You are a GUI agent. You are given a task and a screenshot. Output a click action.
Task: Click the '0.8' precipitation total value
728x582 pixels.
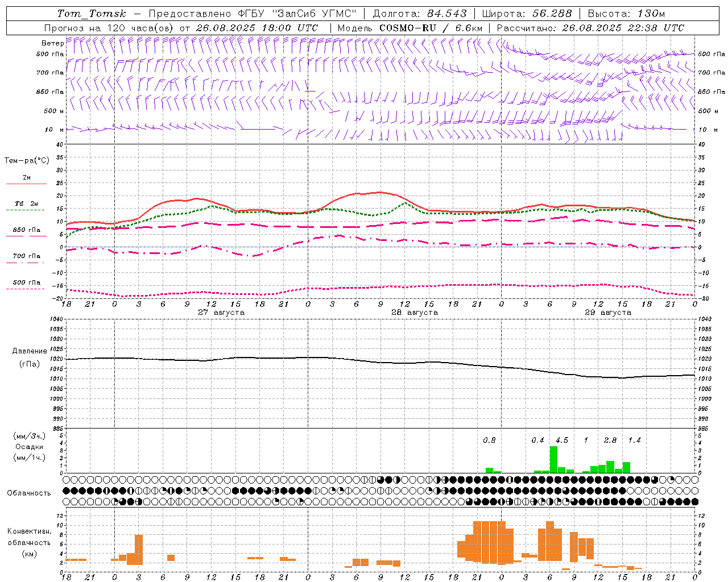click(x=489, y=440)
